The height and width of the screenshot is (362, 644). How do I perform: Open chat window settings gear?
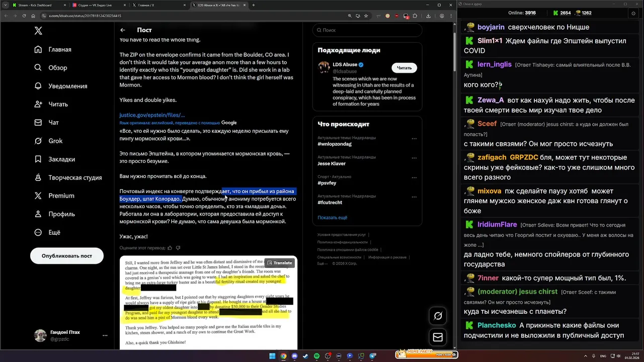[633, 13]
